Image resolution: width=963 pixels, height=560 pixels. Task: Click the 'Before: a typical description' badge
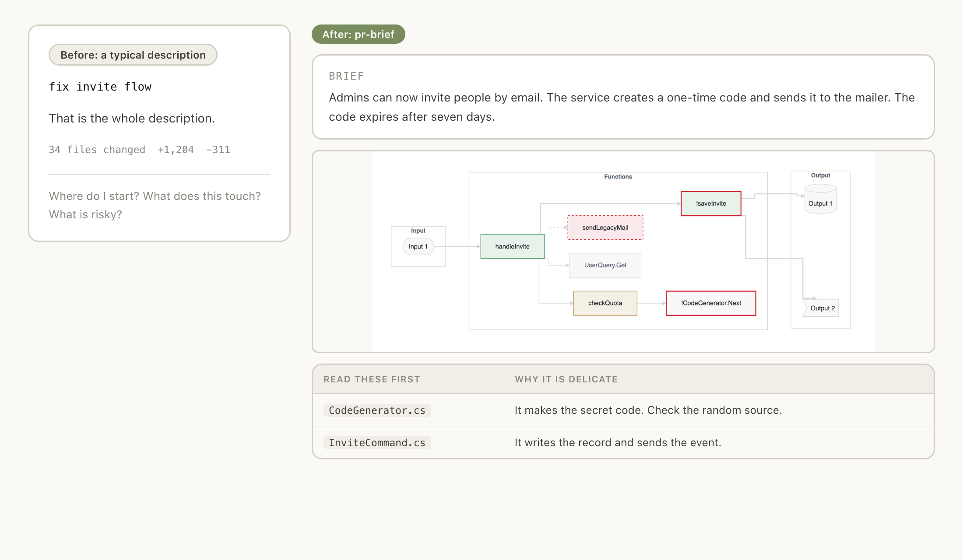tap(133, 55)
